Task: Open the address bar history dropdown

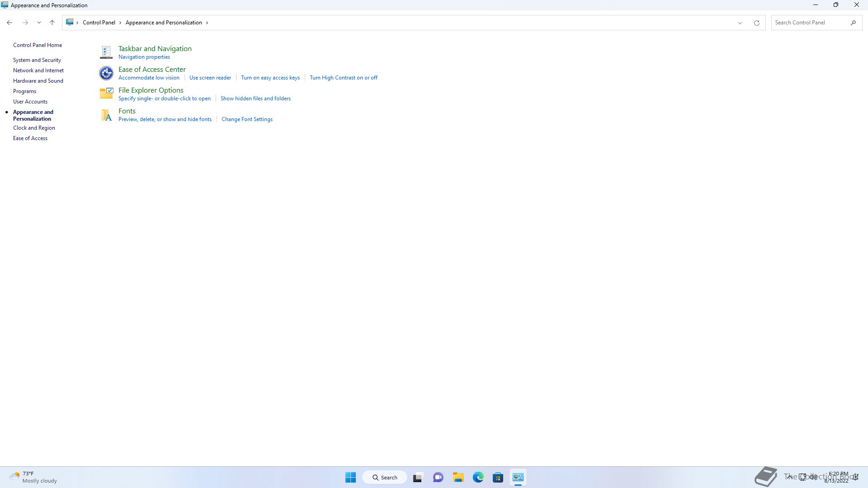Action: click(740, 23)
